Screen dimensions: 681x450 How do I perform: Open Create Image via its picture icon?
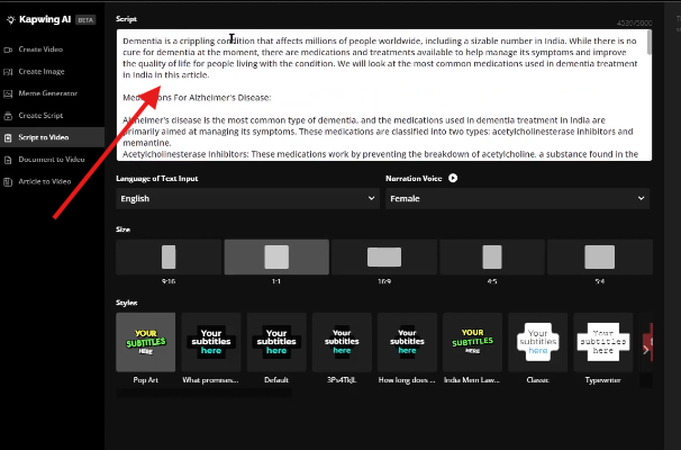click(x=8, y=72)
